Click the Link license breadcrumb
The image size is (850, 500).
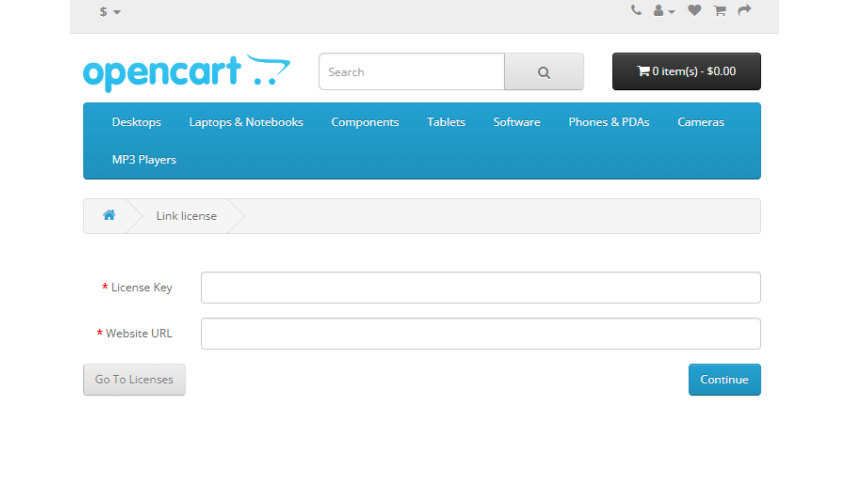[186, 216]
